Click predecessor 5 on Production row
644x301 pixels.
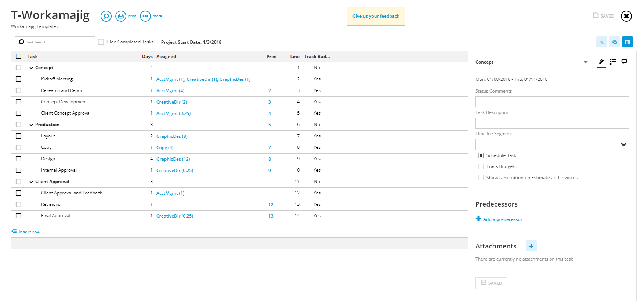point(269,125)
